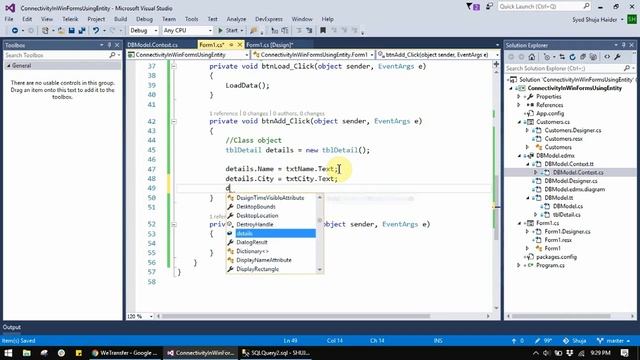Click View Code icon in Solution Explorer
Image resolution: width=640 pixels, height=360 pixels.
point(607,57)
